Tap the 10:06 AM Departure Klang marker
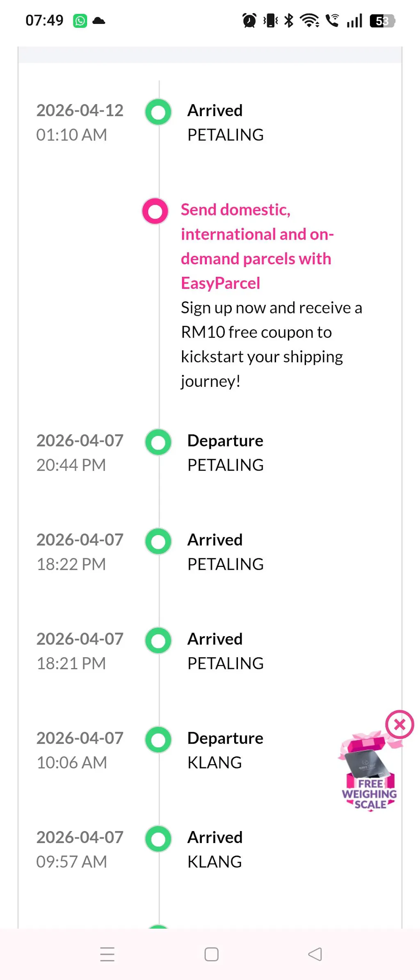Viewport: 420px width, 980px height. click(x=158, y=740)
